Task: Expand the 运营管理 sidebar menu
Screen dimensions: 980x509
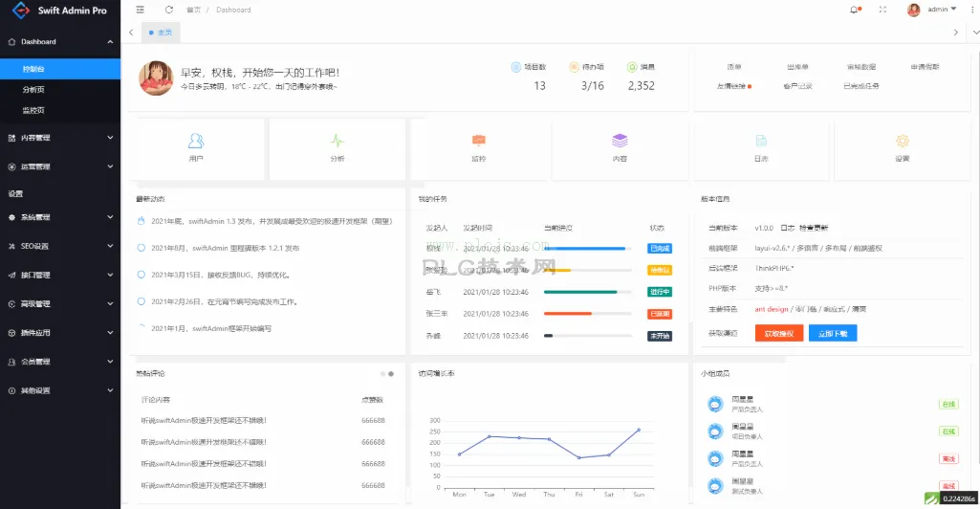Action: pyautogui.click(x=110, y=166)
